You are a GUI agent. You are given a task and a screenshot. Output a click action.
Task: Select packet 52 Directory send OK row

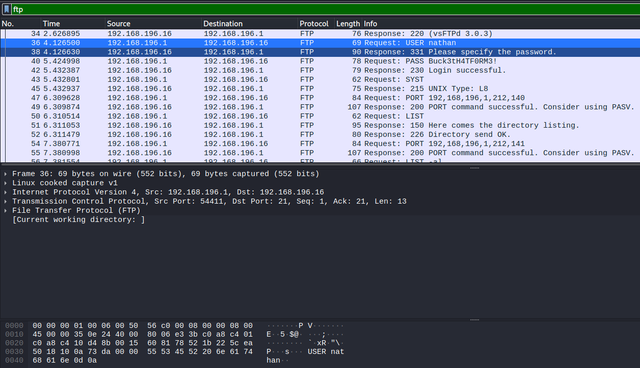(320, 135)
